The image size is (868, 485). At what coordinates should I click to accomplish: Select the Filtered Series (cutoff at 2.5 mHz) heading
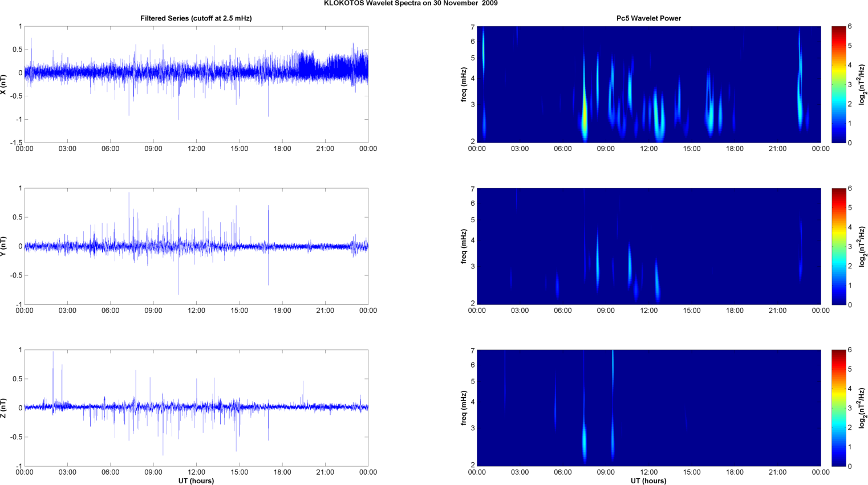click(x=196, y=18)
